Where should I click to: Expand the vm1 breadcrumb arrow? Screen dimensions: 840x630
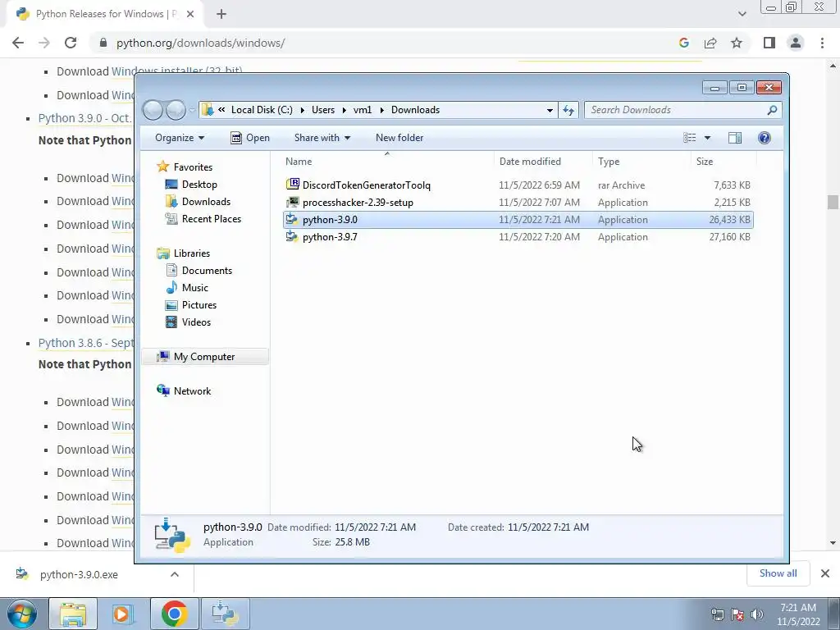coord(382,110)
